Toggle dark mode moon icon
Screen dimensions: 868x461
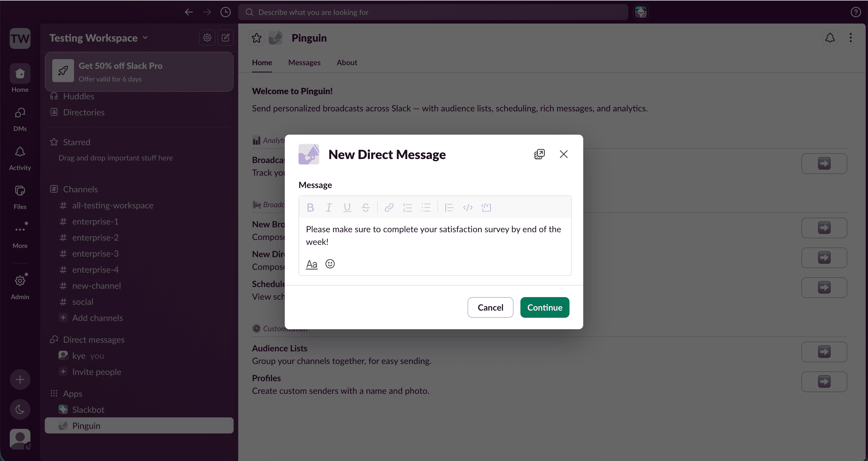20,409
